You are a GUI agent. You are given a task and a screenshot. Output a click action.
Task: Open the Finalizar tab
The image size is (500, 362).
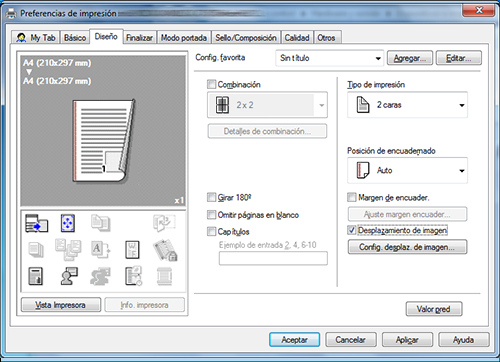click(x=139, y=38)
